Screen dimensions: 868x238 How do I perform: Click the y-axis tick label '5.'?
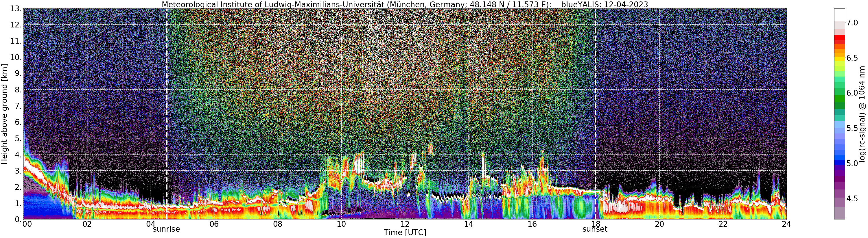pos(18,138)
